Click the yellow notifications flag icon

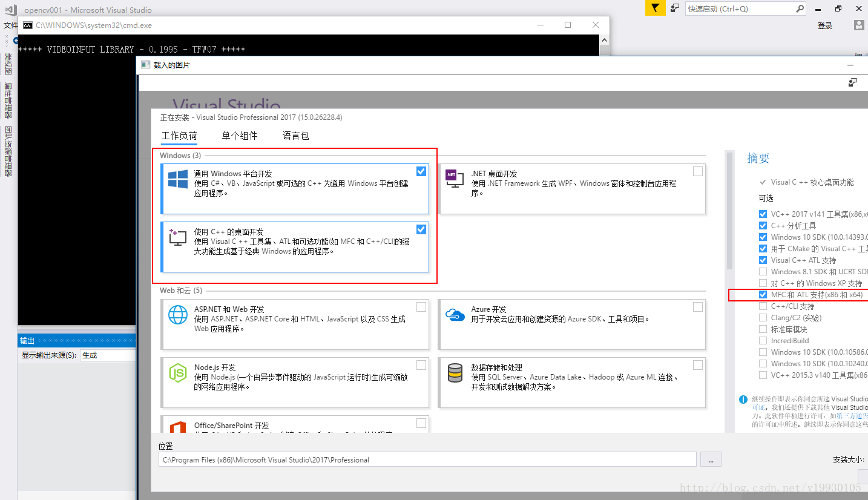tap(655, 8)
